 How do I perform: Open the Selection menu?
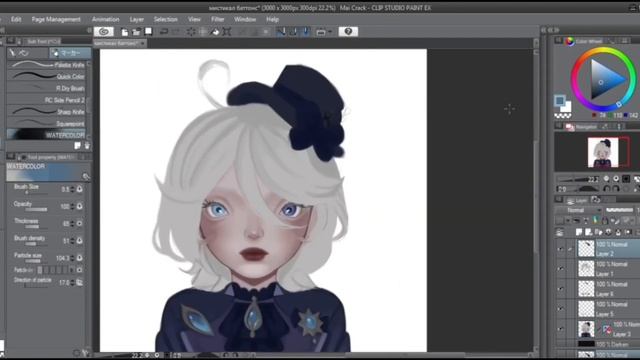pos(165,19)
